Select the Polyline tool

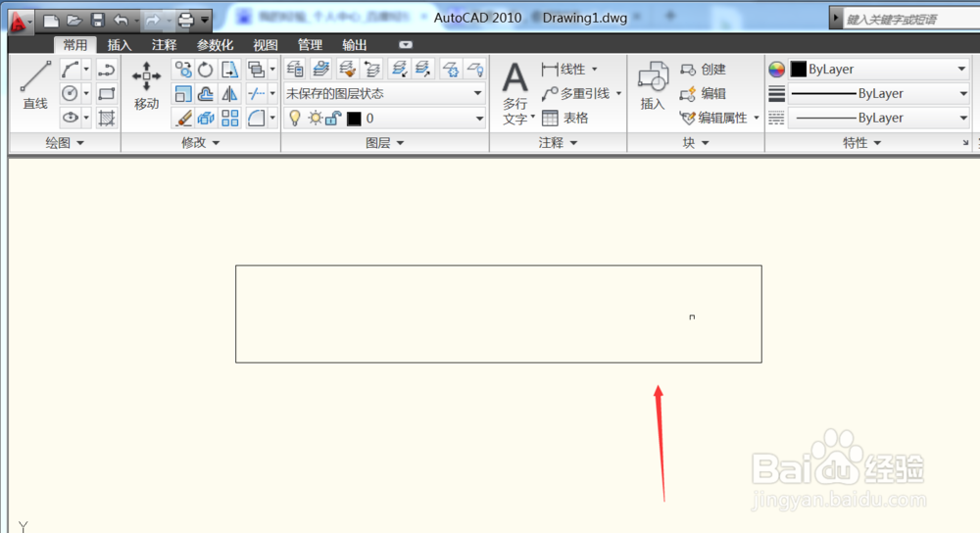107,70
